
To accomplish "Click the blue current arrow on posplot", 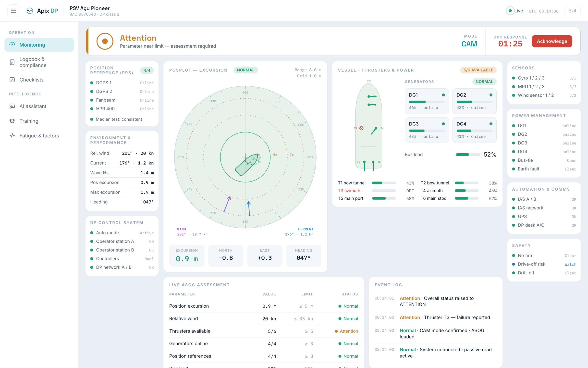I will click(x=249, y=209).
